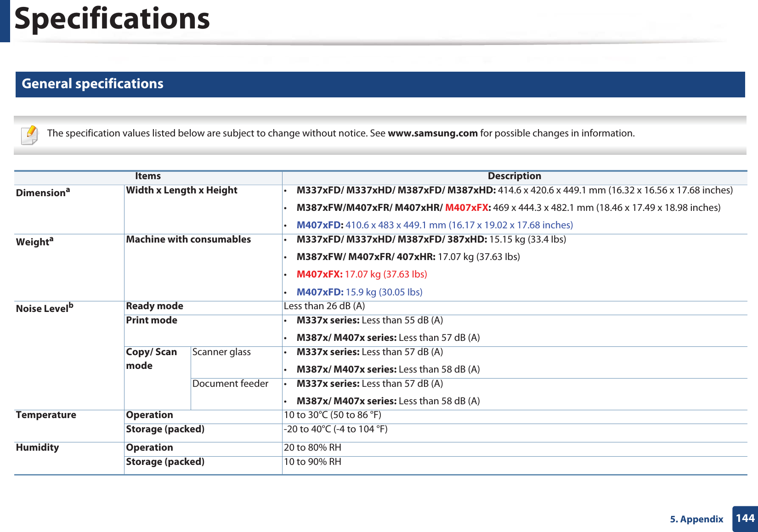Image resolution: width=758 pixels, height=532 pixels.
Task: Click the 'Items' column header
Action: click(148, 176)
